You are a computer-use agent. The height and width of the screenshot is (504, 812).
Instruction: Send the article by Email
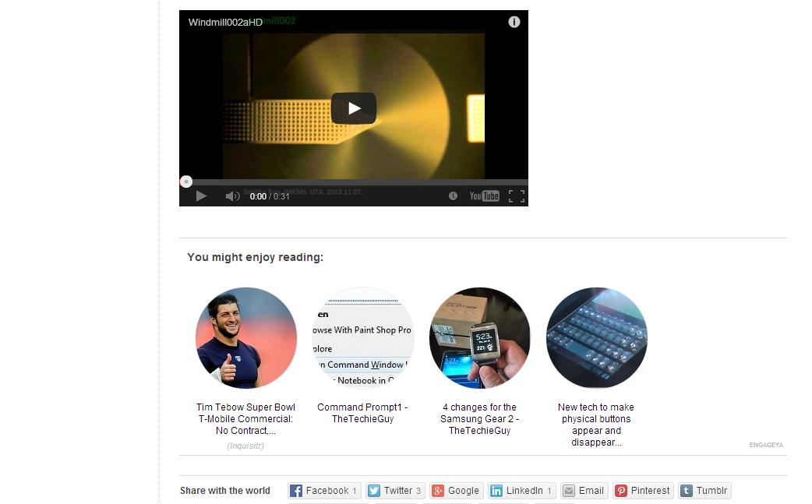584,491
